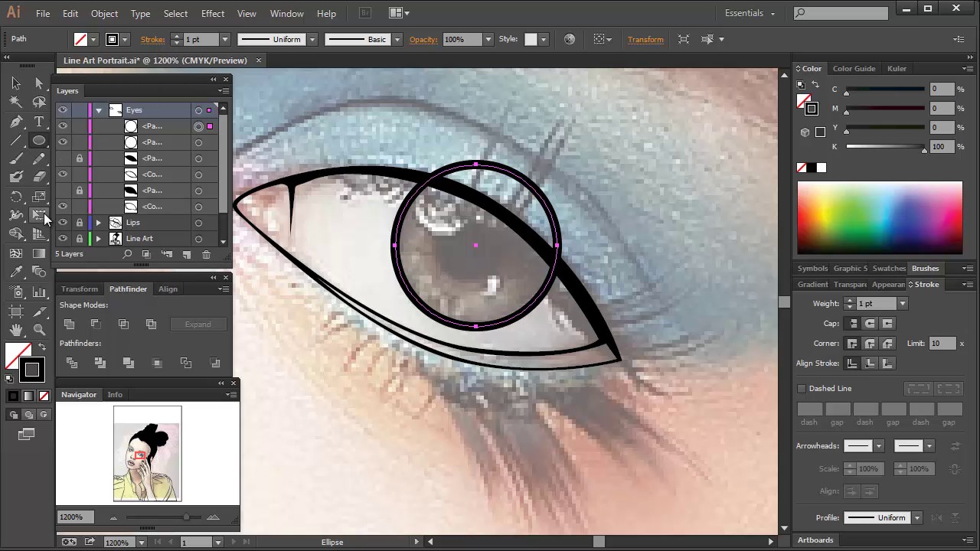Choose the Round Cap stroke option

click(x=870, y=324)
